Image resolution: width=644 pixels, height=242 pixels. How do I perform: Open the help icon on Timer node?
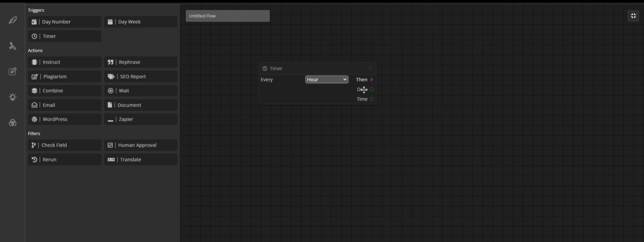point(370,68)
